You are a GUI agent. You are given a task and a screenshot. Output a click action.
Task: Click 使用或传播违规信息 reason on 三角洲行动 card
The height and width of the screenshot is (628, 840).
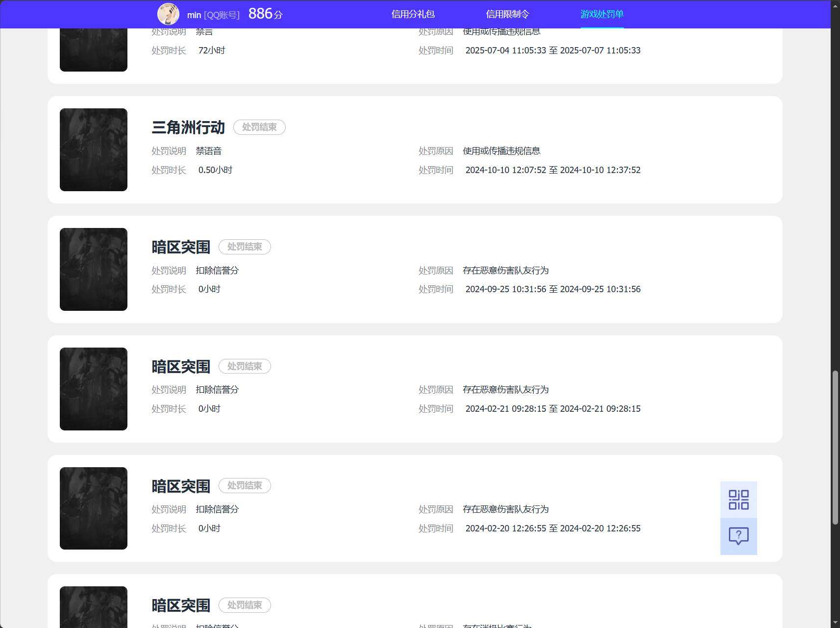501,151
